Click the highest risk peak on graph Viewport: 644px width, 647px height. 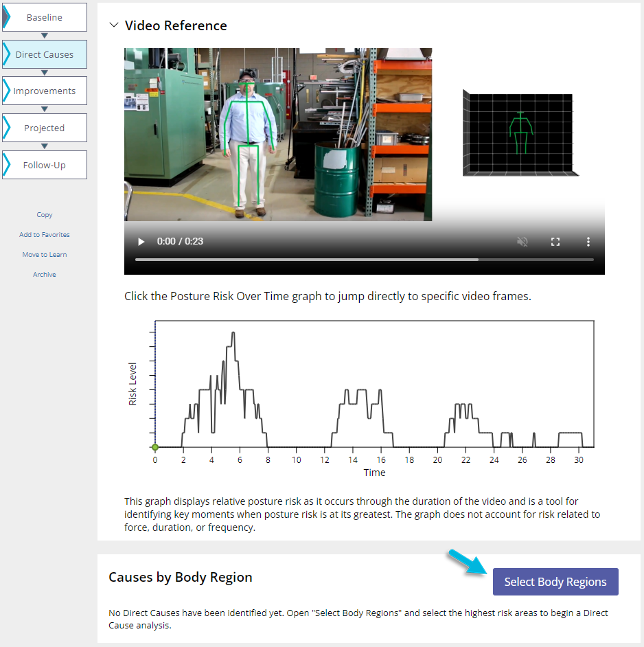click(233, 333)
